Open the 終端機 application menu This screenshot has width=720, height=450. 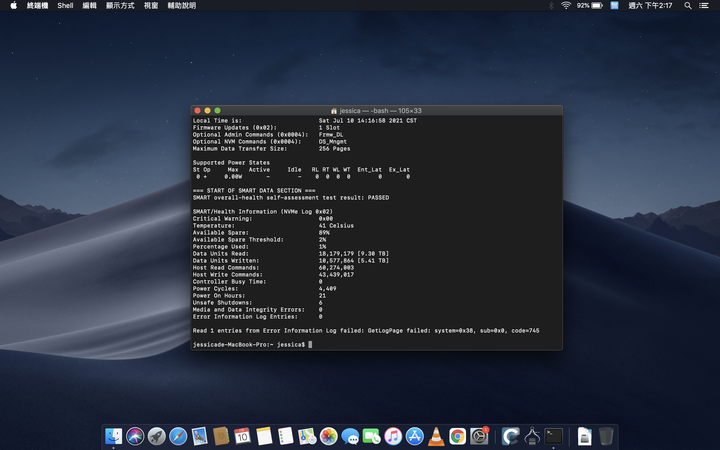(x=37, y=6)
